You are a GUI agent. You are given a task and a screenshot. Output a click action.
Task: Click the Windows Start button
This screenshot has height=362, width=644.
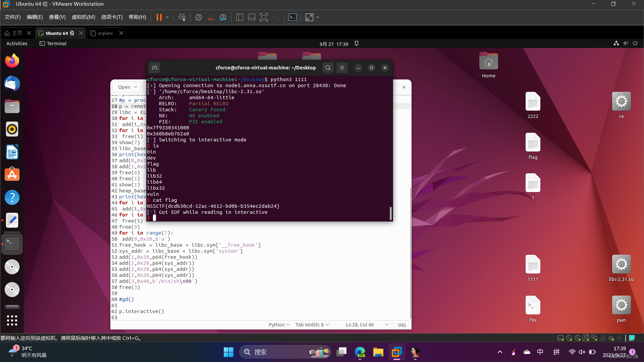228,352
